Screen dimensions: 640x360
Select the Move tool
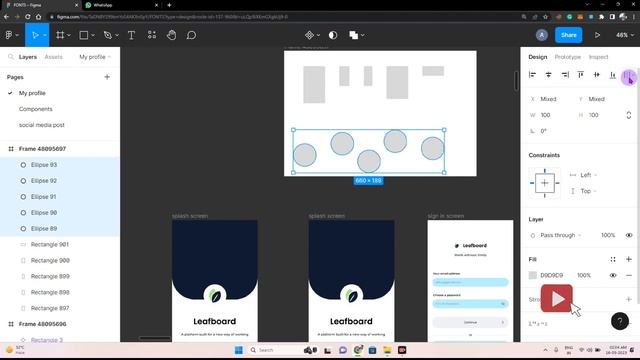(x=35, y=35)
